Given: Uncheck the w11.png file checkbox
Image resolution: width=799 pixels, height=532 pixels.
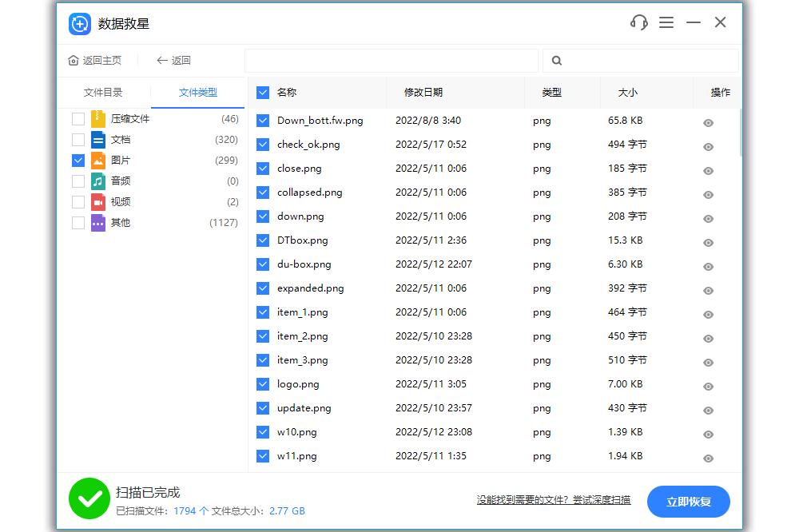Looking at the screenshot, I should pyautogui.click(x=262, y=455).
